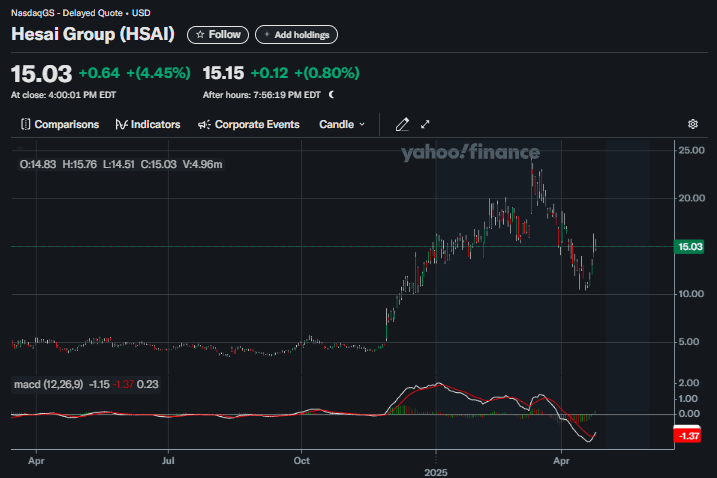Expand chart to full screen
717x478 pixels.
tap(426, 125)
